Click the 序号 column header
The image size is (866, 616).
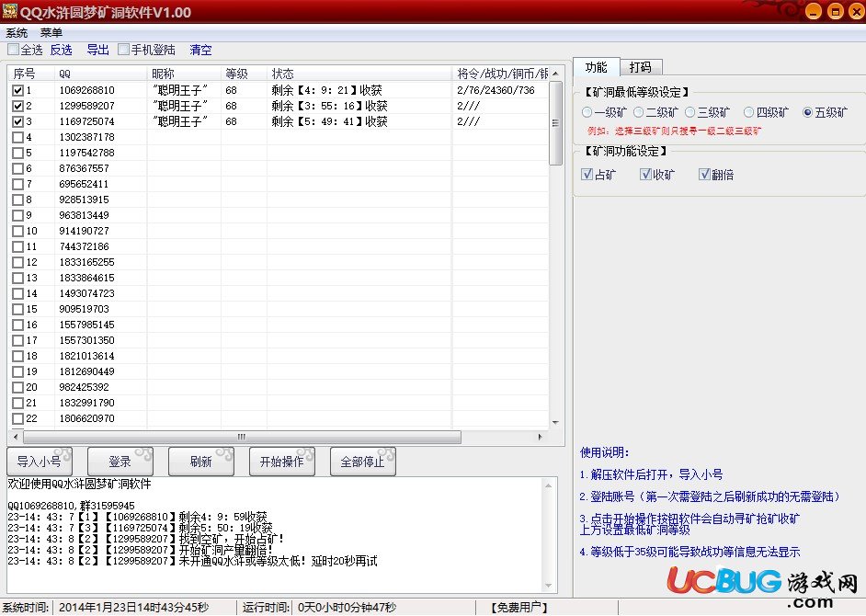(x=31, y=74)
